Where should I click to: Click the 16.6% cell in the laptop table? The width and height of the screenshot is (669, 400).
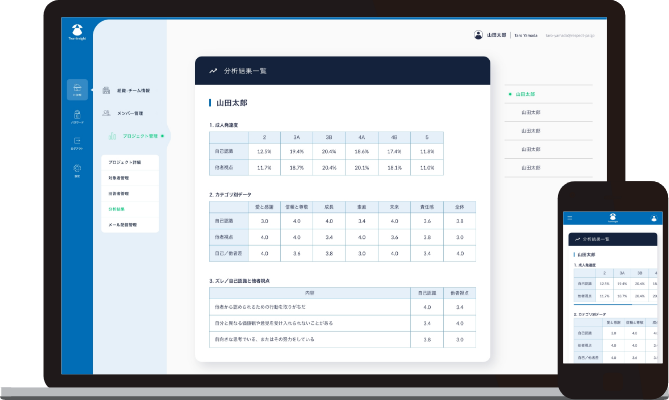pos(362,151)
